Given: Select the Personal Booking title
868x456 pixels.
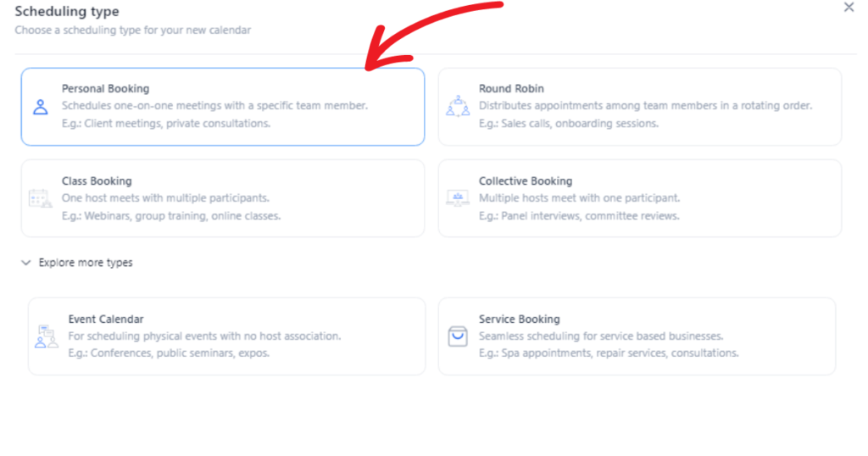Looking at the screenshot, I should (106, 88).
